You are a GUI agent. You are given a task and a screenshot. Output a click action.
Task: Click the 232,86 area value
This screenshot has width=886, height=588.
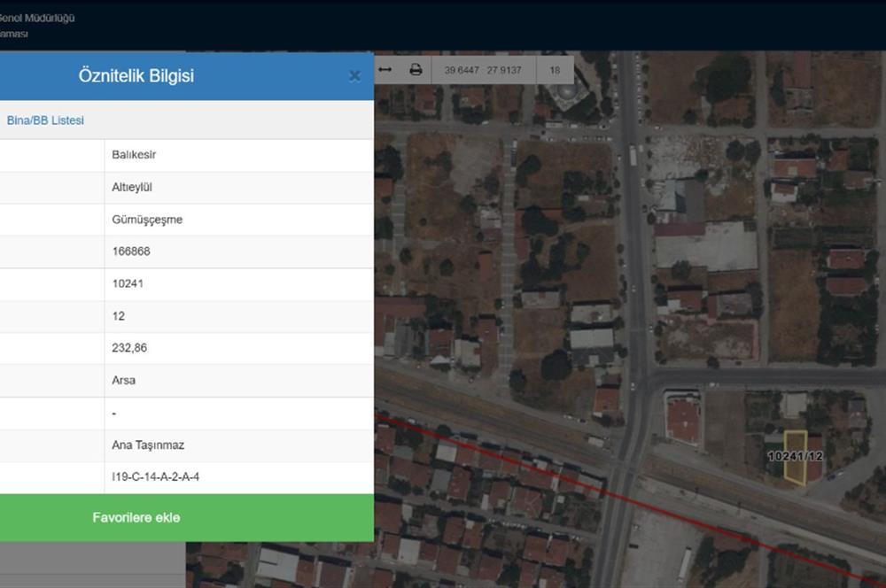click(129, 348)
